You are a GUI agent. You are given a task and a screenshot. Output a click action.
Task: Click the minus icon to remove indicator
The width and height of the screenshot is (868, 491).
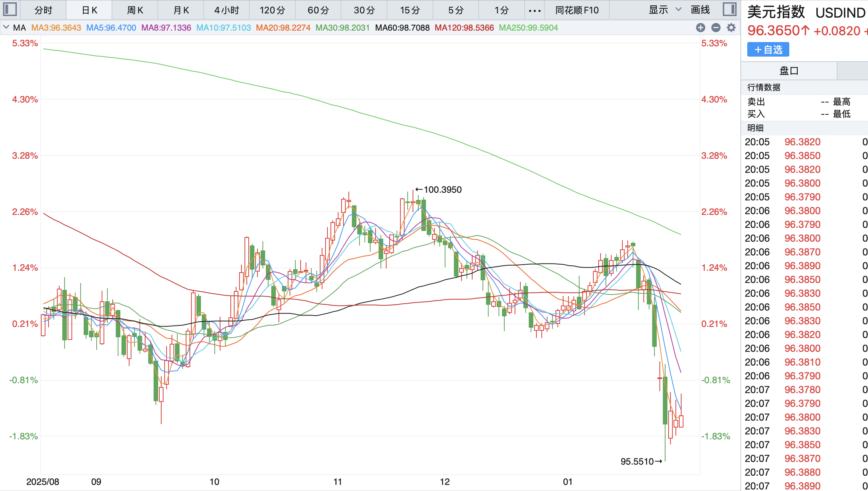(716, 28)
